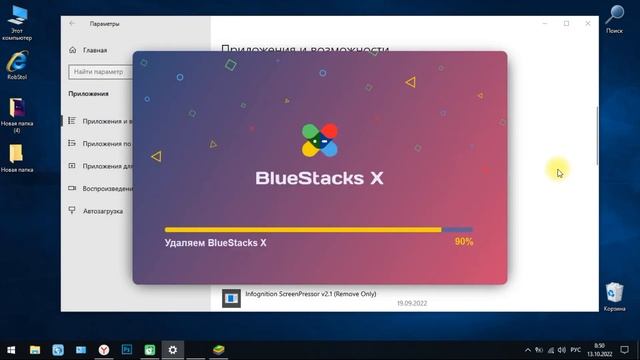Open the green app taskbar icon
The width and height of the screenshot is (640, 360).
[150, 350]
